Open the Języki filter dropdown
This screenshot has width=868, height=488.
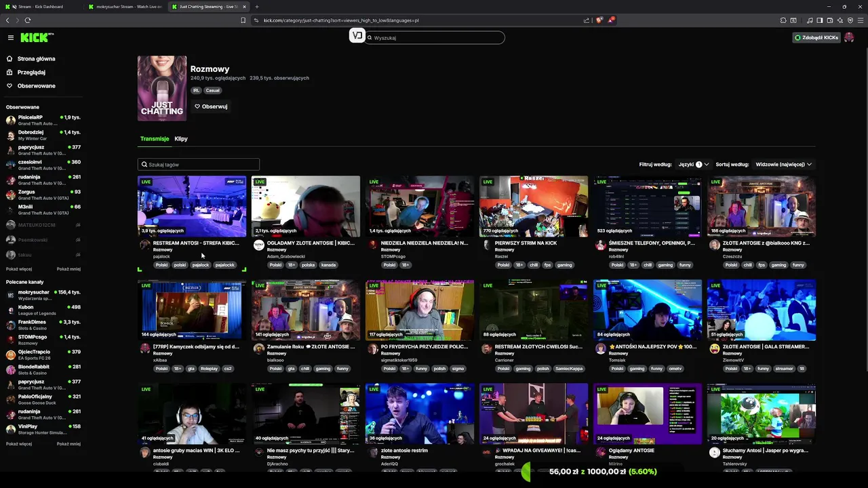694,165
